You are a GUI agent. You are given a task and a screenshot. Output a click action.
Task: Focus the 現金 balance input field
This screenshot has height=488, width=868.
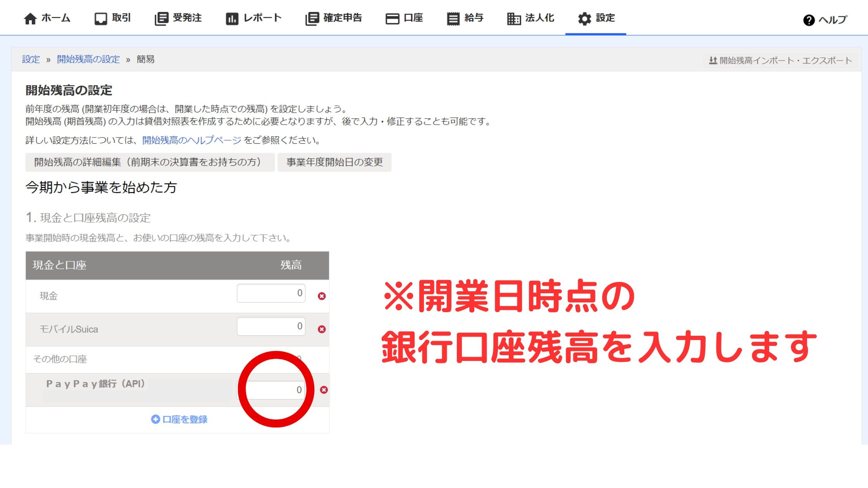point(271,293)
